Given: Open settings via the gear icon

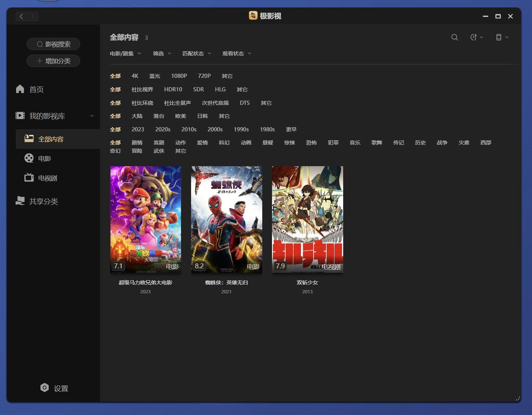Looking at the screenshot, I should pos(45,388).
